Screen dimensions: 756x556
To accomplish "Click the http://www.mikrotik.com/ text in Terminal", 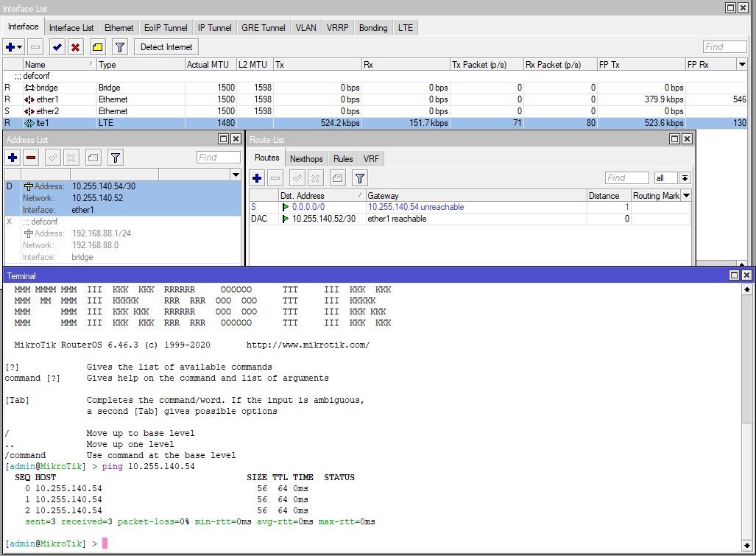I will tap(308, 345).
